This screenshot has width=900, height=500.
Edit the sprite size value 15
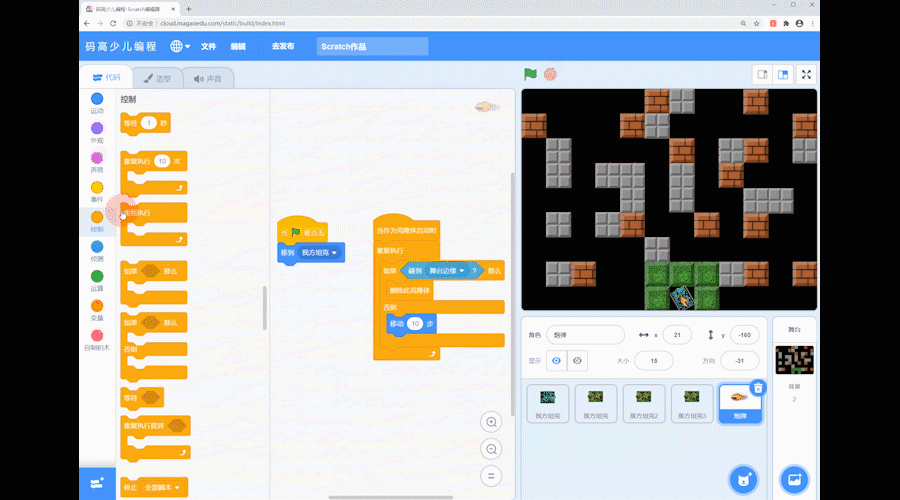point(654,361)
